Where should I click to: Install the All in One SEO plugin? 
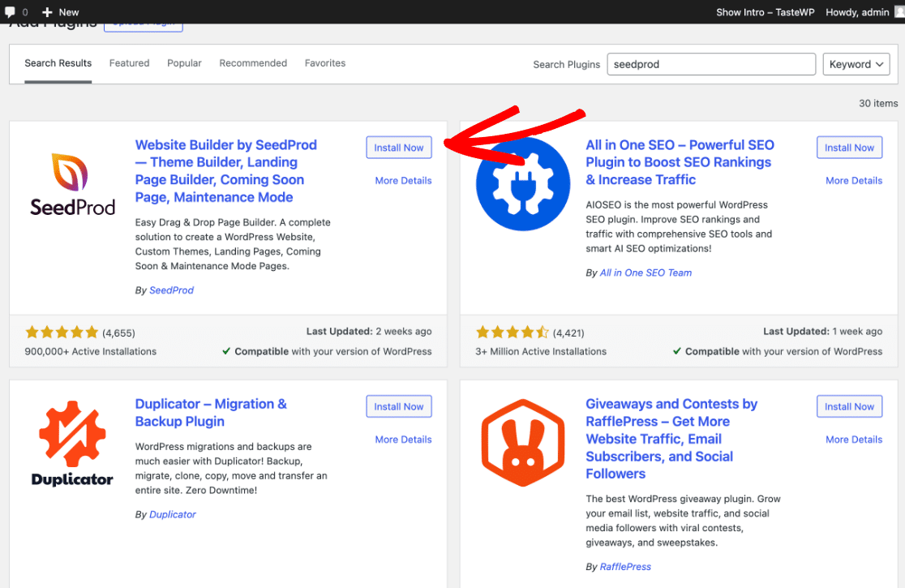[x=849, y=148]
